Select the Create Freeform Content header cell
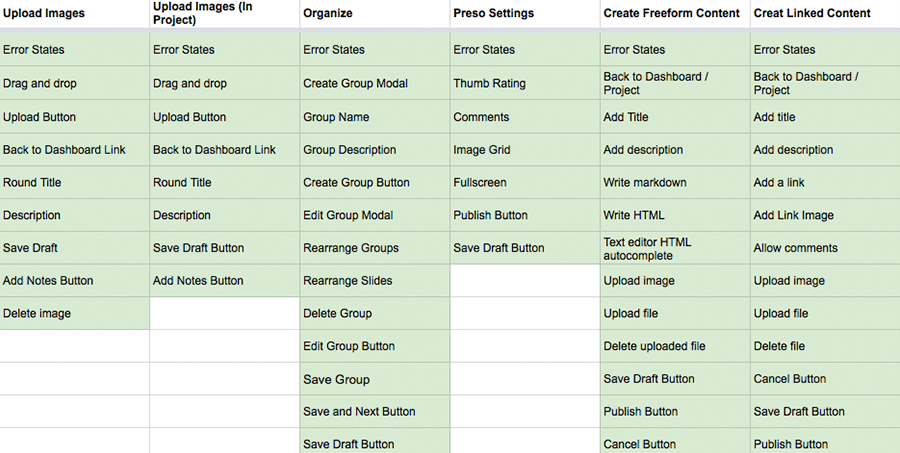 tap(675, 14)
